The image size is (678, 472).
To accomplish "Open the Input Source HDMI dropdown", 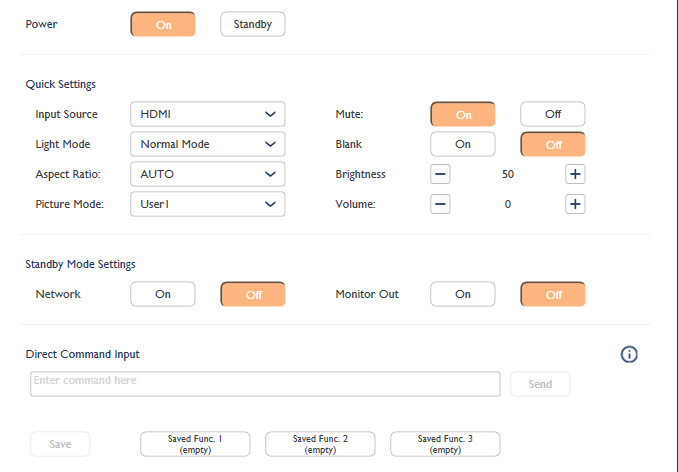I will coord(208,114).
